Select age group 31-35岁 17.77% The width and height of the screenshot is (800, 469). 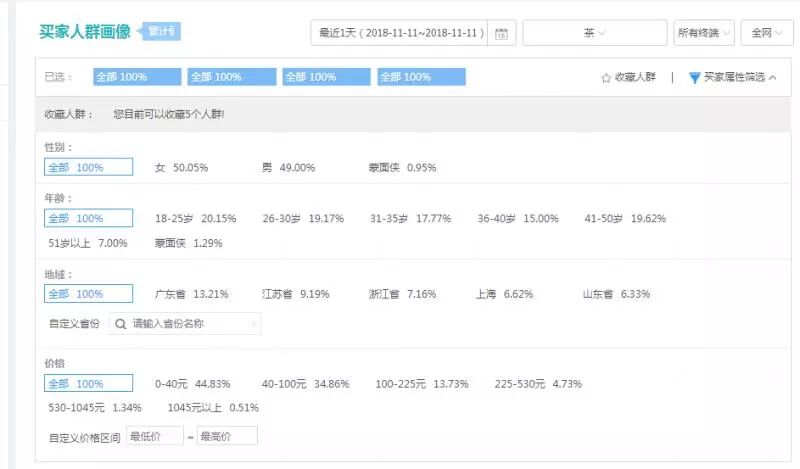coord(411,218)
